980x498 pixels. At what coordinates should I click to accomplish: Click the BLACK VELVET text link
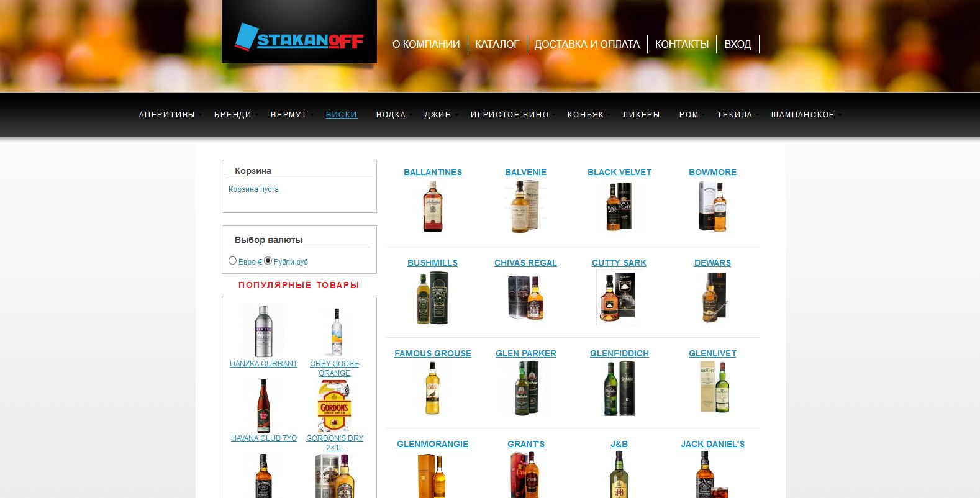click(619, 172)
